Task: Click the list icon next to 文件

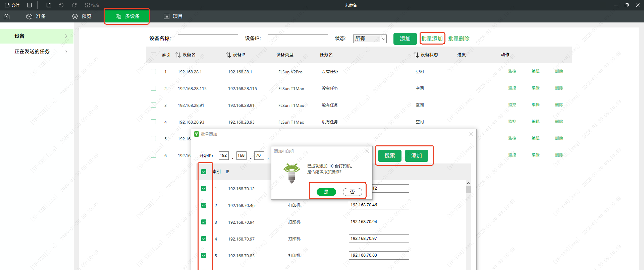Action: click(30, 5)
